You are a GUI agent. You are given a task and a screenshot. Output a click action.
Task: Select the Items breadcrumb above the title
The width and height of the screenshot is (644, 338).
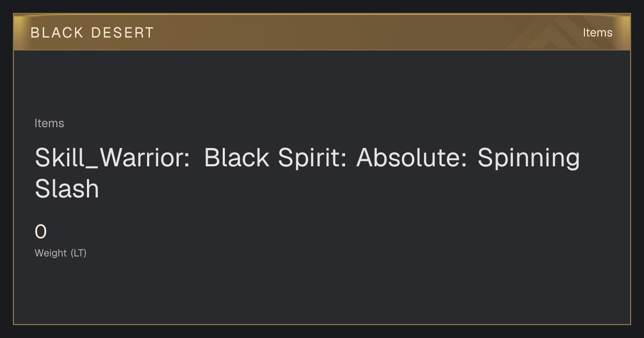coord(49,123)
